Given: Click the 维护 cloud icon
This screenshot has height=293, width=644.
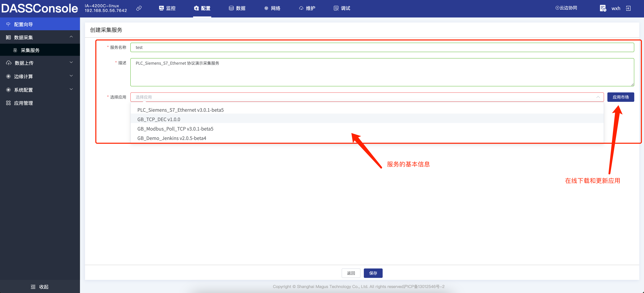Looking at the screenshot, I should pyautogui.click(x=301, y=8).
